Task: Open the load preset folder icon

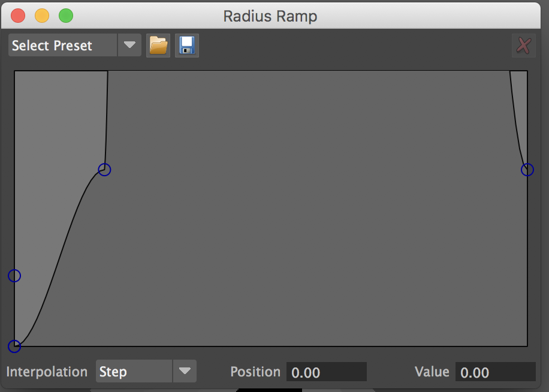Action: point(158,46)
